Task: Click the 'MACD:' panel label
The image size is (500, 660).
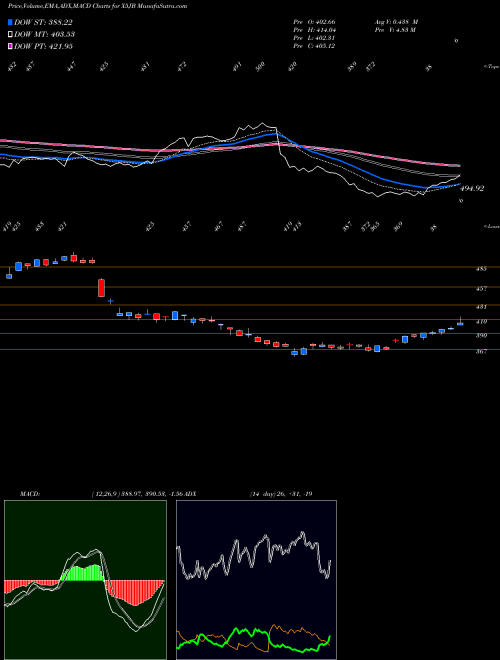Action: pyautogui.click(x=29, y=494)
